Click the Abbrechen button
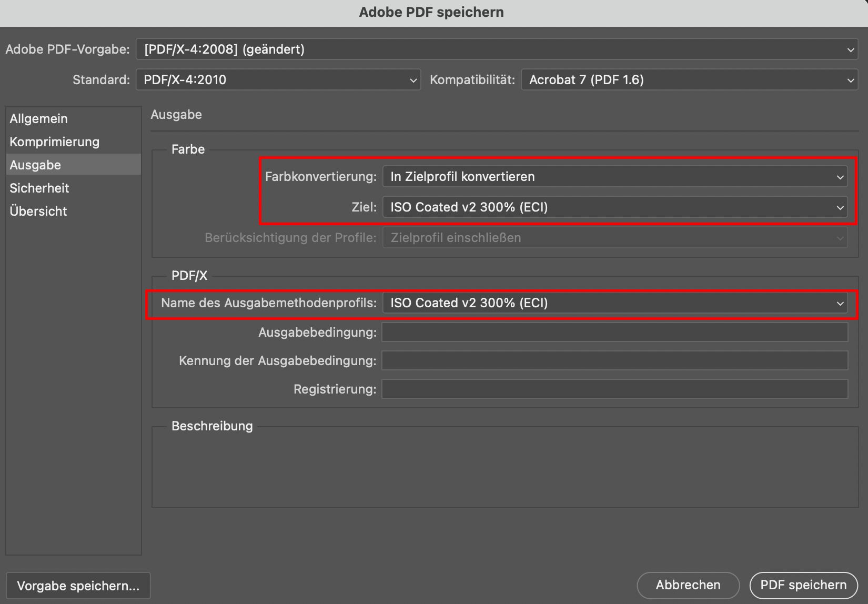 coord(688,585)
